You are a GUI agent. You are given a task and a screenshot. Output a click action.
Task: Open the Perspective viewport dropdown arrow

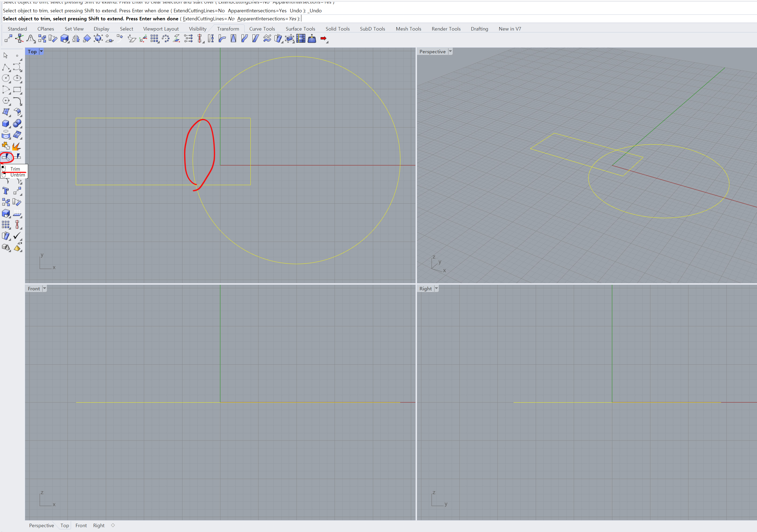450,51
